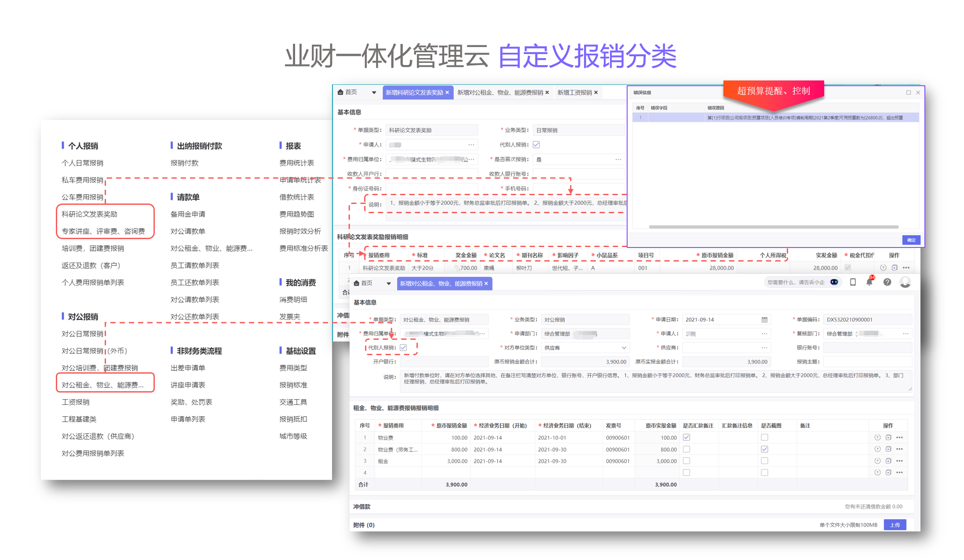This screenshot has width=964, height=560.
Task: Open the notification bell with 84 badge
Action: [x=869, y=283]
